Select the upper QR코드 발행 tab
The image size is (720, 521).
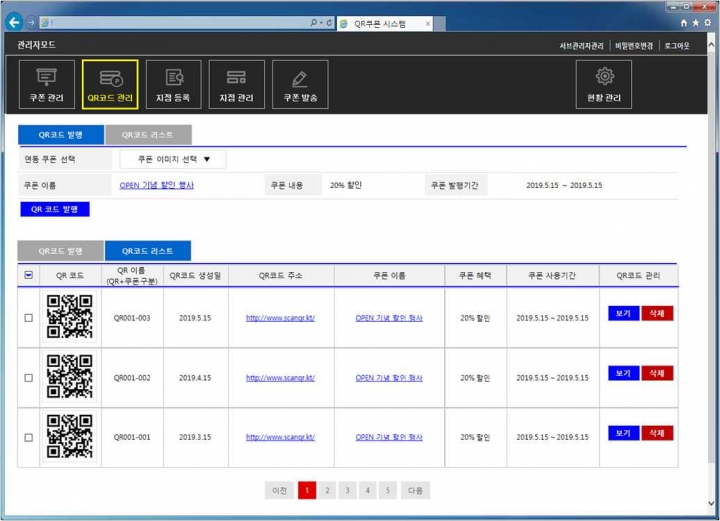click(x=61, y=135)
